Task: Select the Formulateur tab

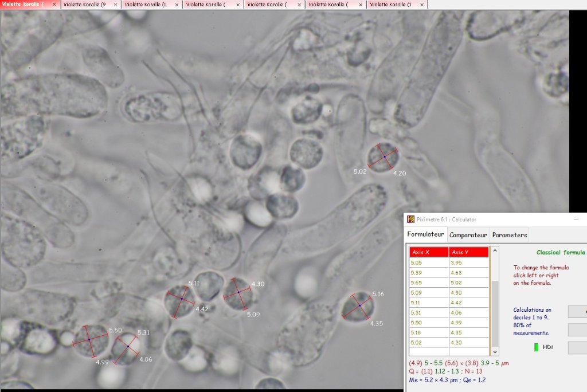Action: click(x=425, y=234)
